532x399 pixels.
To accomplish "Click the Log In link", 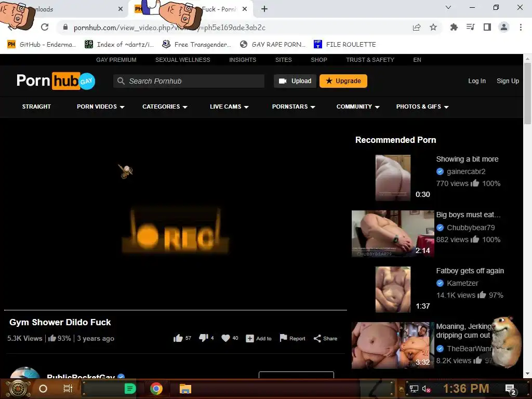I will click(x=477, y=81).
